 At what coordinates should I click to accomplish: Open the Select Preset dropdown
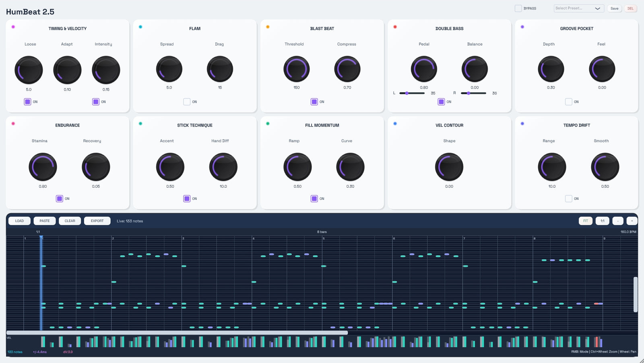tap(579, 8)
